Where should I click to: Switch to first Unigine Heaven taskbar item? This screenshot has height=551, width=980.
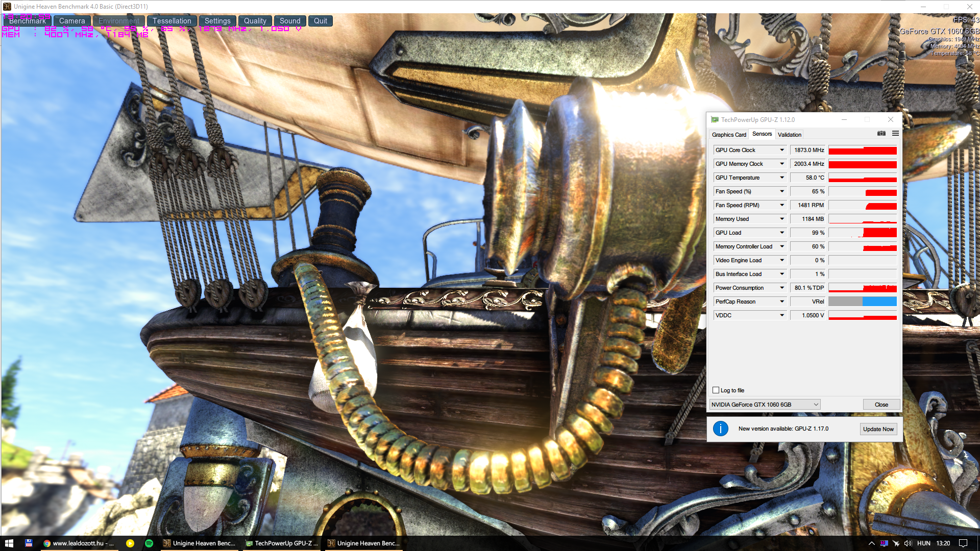(x=200, y=543)
